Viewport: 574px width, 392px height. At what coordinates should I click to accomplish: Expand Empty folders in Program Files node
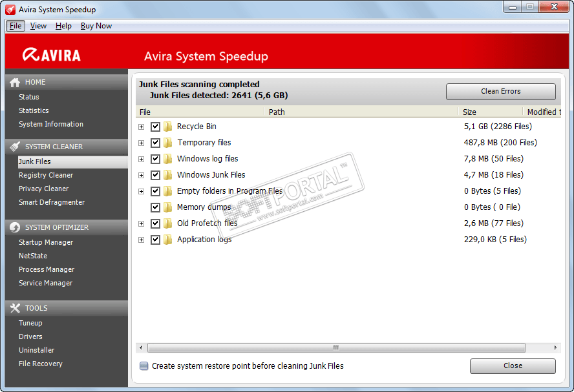142,191
